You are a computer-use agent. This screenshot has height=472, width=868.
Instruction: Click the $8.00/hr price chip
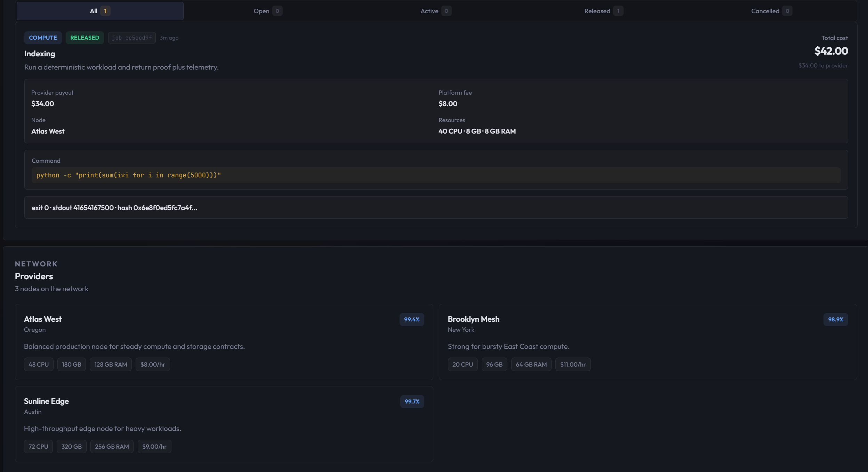tap(153, 364)
